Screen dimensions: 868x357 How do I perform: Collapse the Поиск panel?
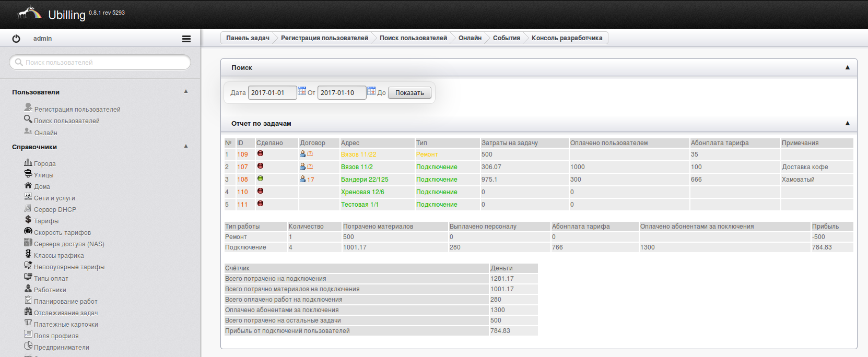[847, 67]
